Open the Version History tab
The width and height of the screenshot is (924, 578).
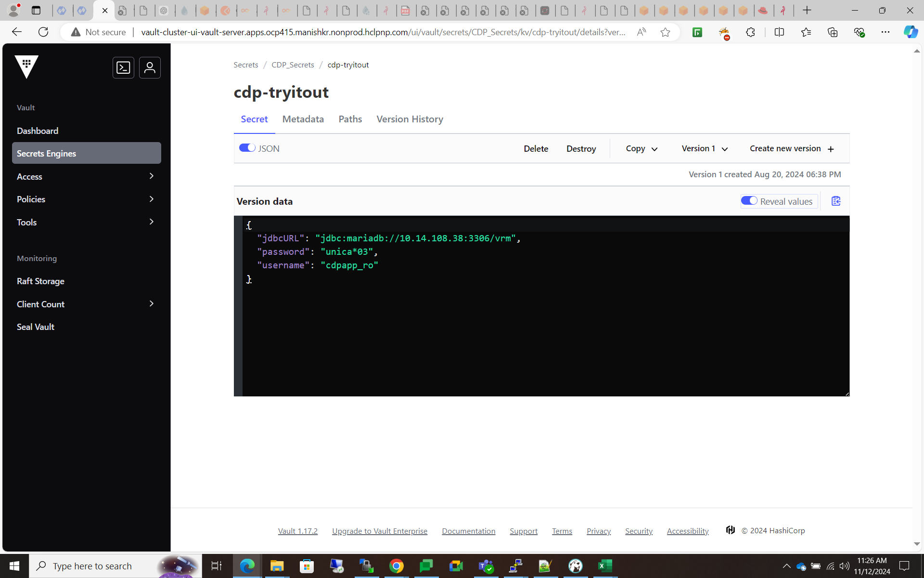point(410,119)
